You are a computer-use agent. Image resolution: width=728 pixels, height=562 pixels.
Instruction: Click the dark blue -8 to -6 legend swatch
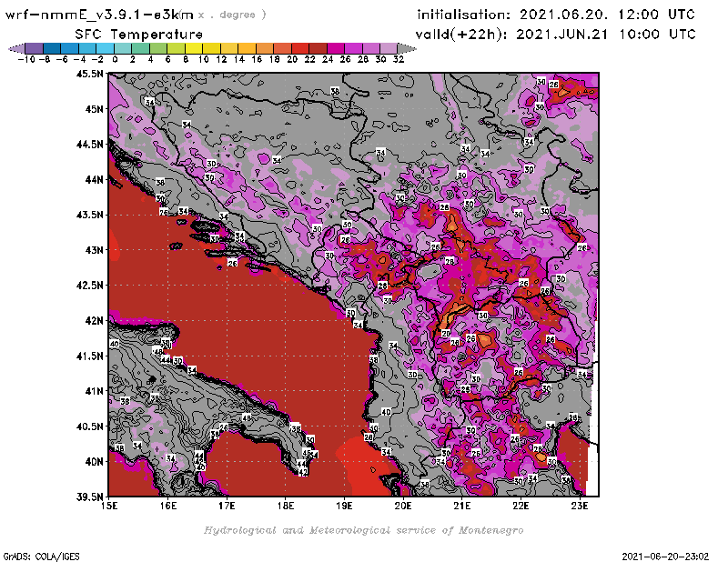52,49
